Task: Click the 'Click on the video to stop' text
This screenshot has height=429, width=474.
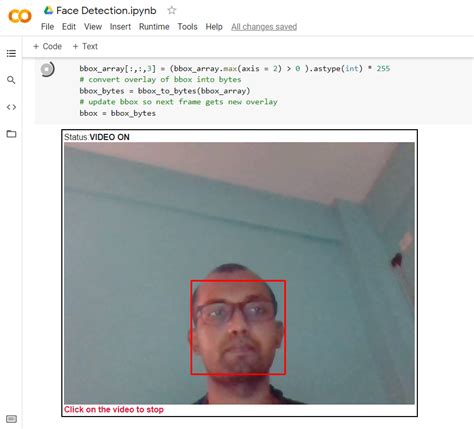Action: 114,409
